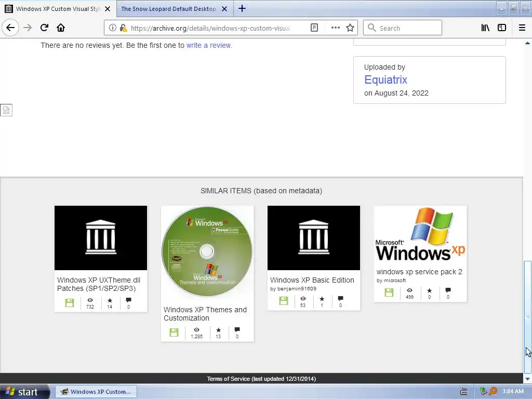The width and height of the screenshot is (532, 399).
Task: Click the archive.org URL address field
Action: [211, 28]
